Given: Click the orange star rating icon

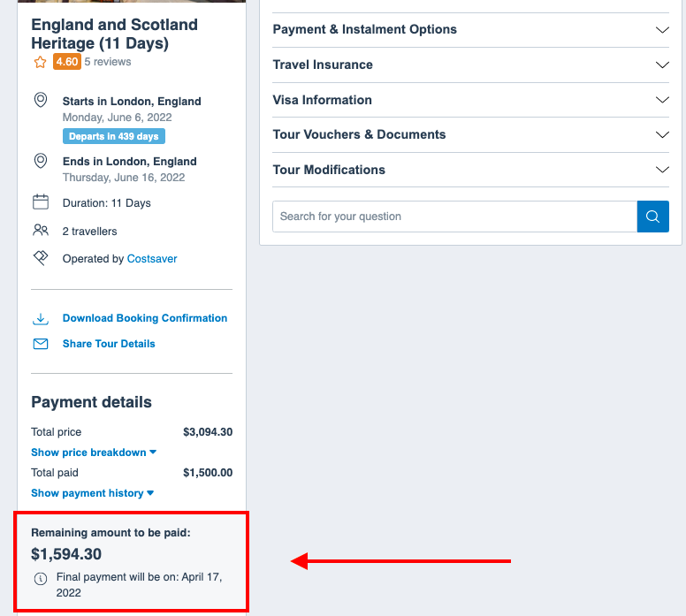Looking at the screenshot, I should tap(41, 62).
